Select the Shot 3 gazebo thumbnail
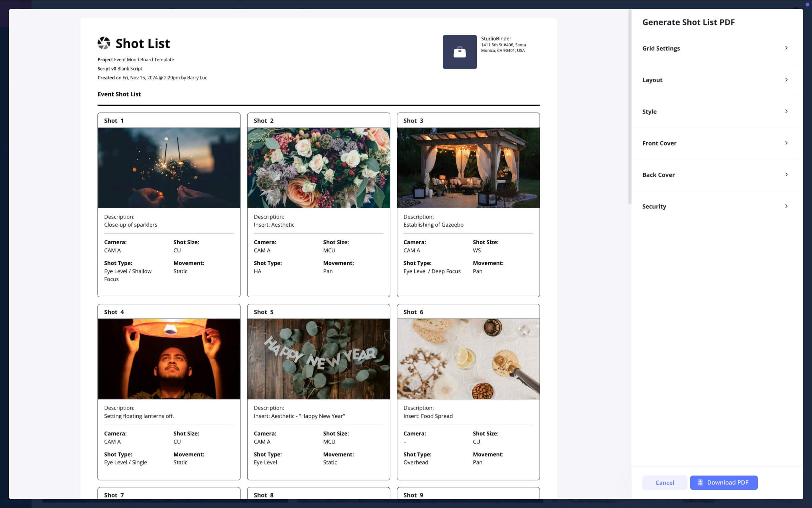 468,168
